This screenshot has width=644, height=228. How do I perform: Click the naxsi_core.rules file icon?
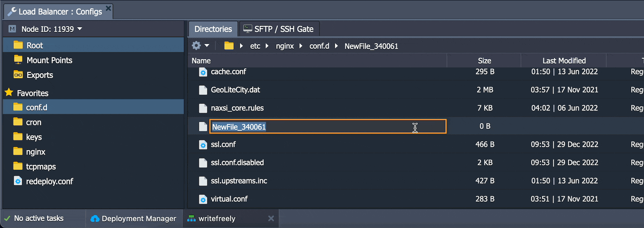pos(203,108)
